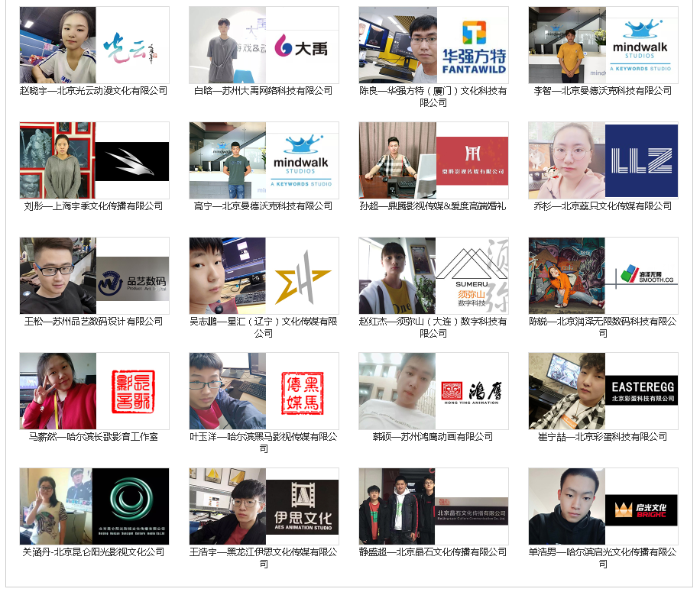Open the 陈良 华强方特 Fantawild thumbnail

tap(433, 44)
